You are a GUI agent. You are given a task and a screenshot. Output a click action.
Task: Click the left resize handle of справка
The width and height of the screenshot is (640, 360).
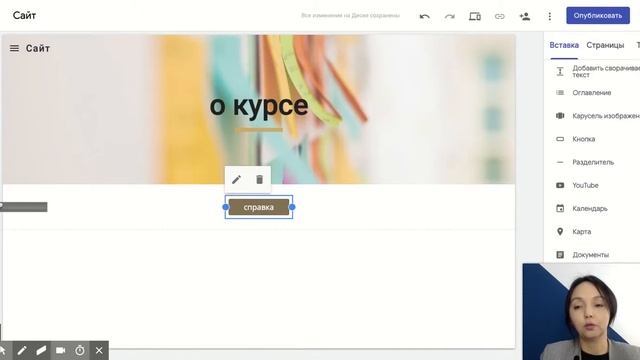(225, 207)
